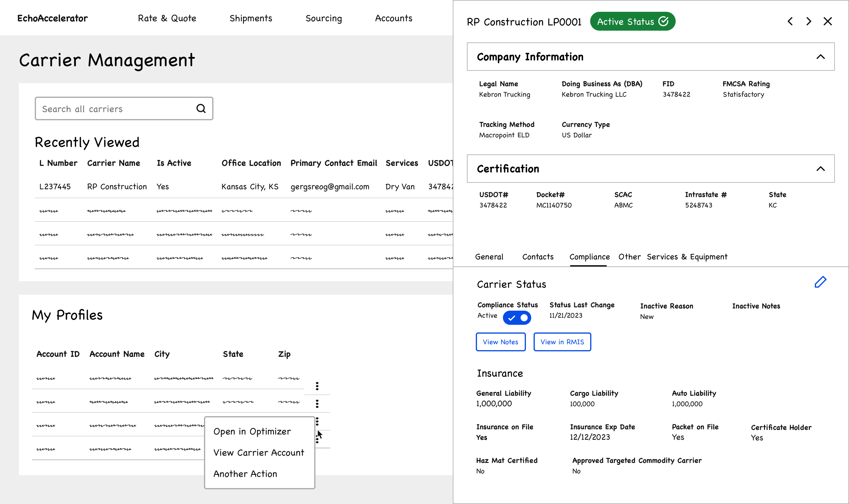Click Insurance Exp Date 12/12/2023
Image resolution: width=849 pixels, height=504 pixels.
click(x=590, y=437)
